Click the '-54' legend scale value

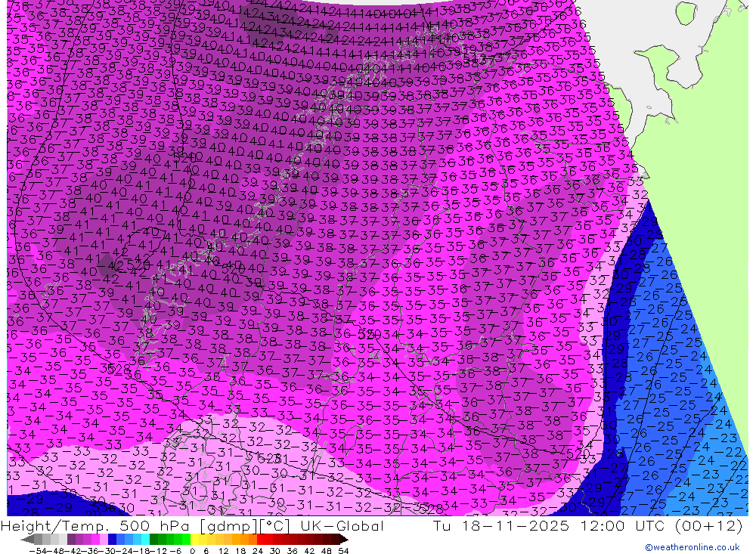[x=38, y=551]
